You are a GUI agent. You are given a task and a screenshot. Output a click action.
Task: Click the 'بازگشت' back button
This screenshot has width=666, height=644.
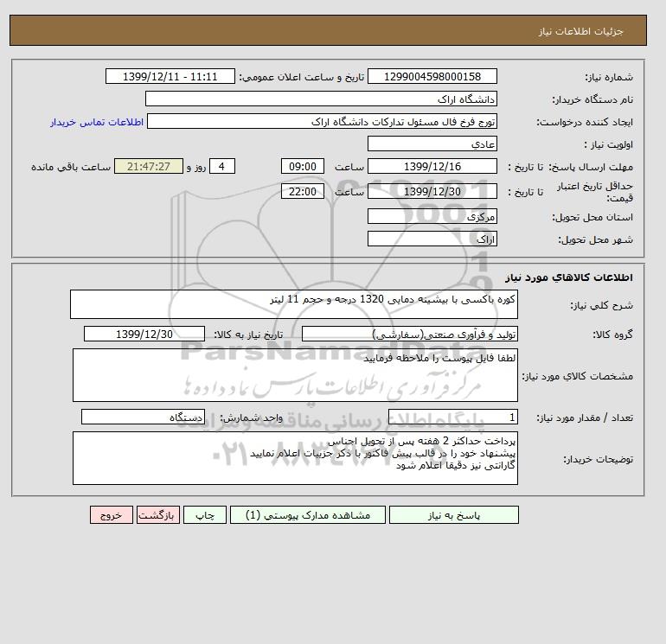coord(158,515)
